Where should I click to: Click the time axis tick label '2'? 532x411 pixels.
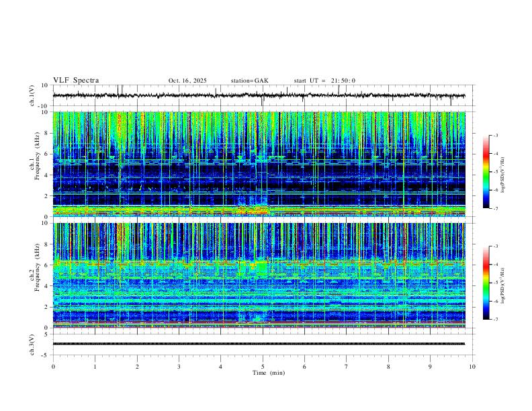137,367
